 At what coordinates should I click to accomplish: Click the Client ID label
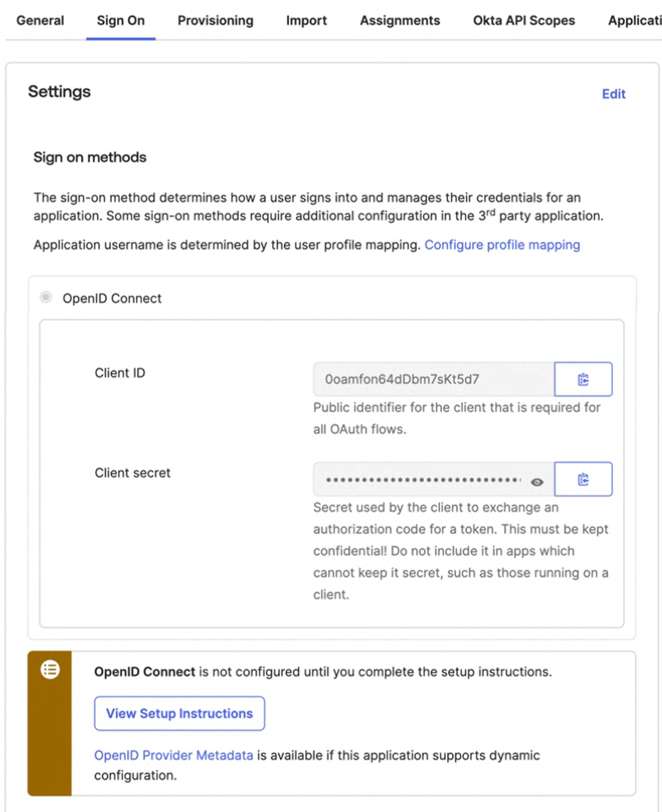[x=120, y=373]
